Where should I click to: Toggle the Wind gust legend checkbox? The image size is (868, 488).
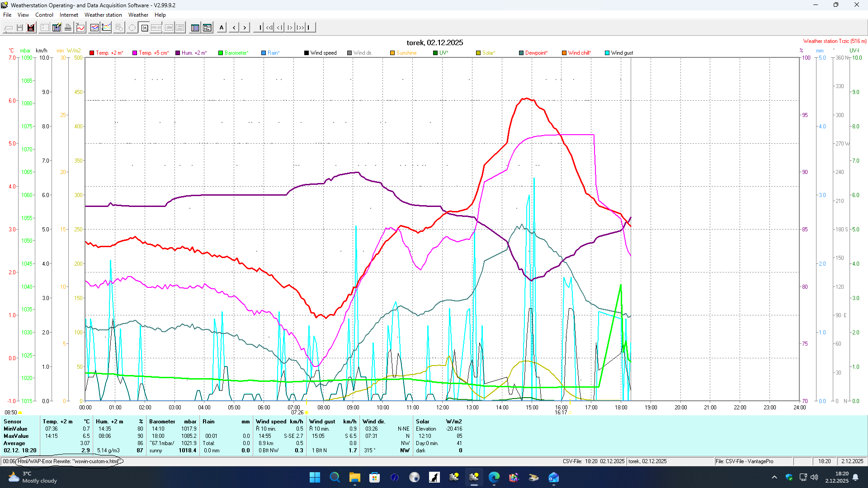[x=607, y=53]
